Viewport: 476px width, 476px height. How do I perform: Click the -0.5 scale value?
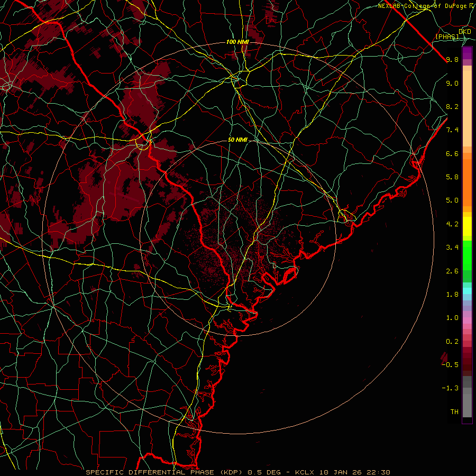tap(450, 365)
